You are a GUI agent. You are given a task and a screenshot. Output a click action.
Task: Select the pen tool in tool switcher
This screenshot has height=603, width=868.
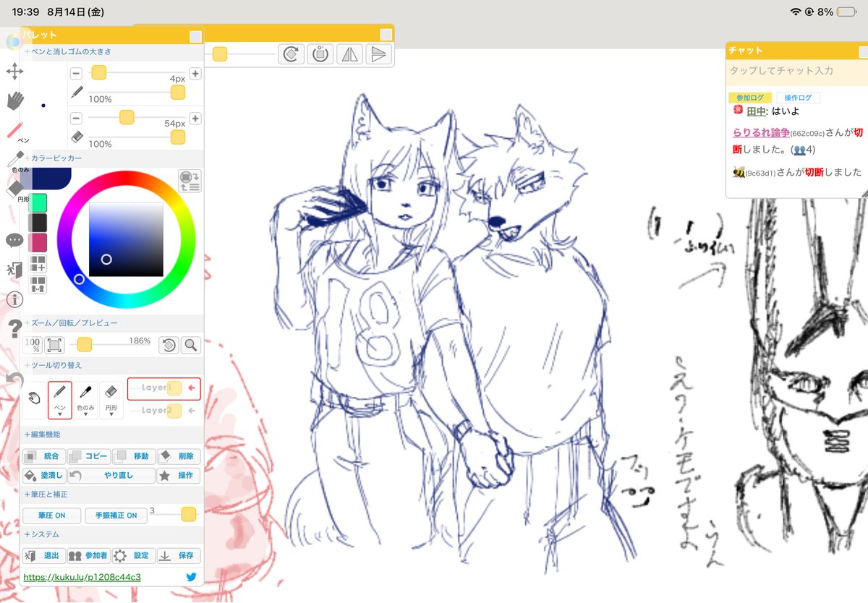click(x=60, y=400)
